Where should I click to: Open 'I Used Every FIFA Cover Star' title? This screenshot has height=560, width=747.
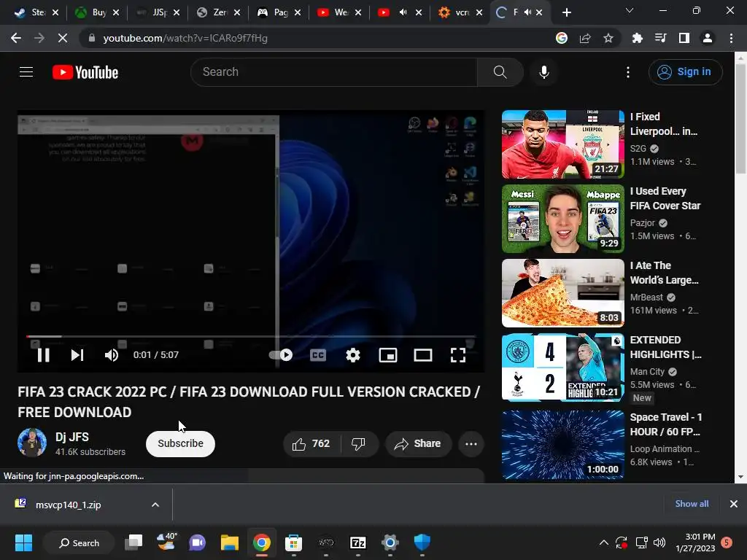click(665, 198)
